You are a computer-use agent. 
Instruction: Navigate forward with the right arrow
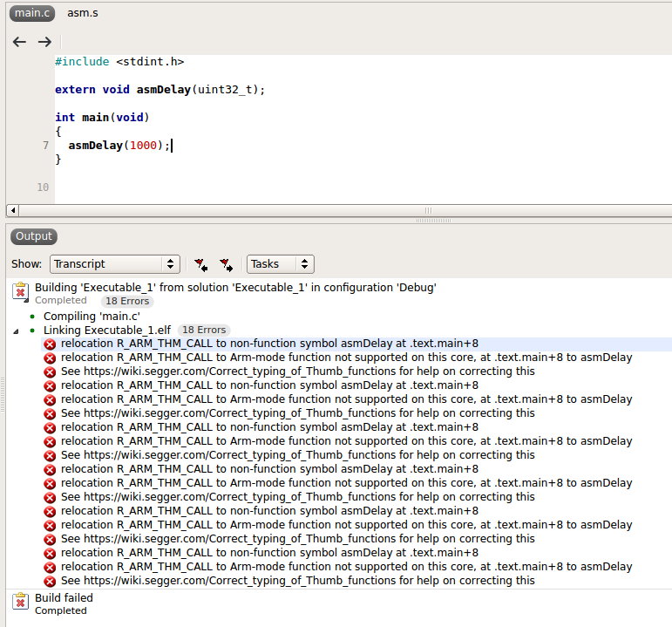click(44, 42)
